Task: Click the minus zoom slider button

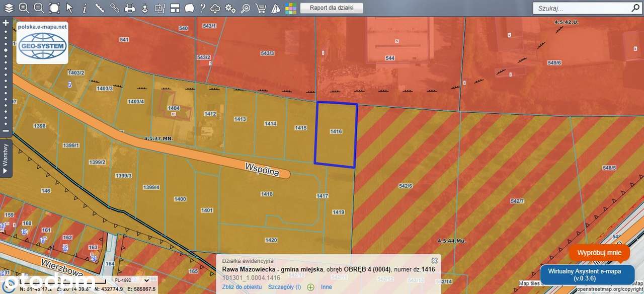Action: tap(6, 131)
